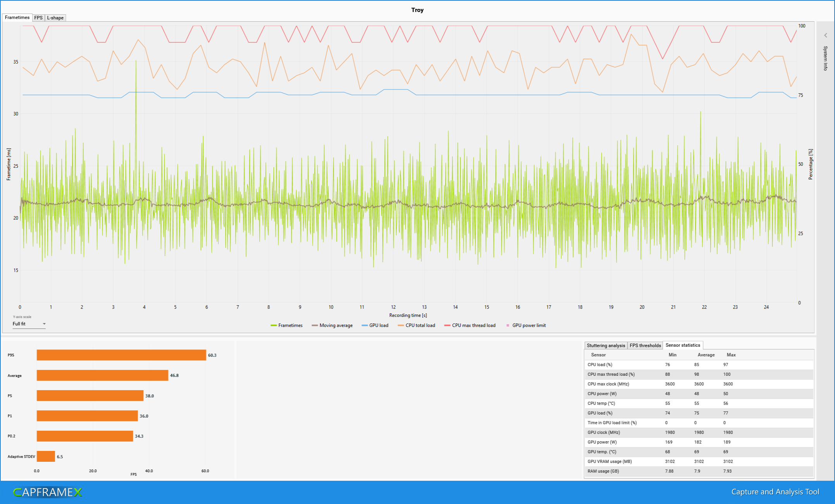The height and width of the screenshot is (504, 835).
Task: Click the green Frametimes legend marker
Action: (274, 325)
